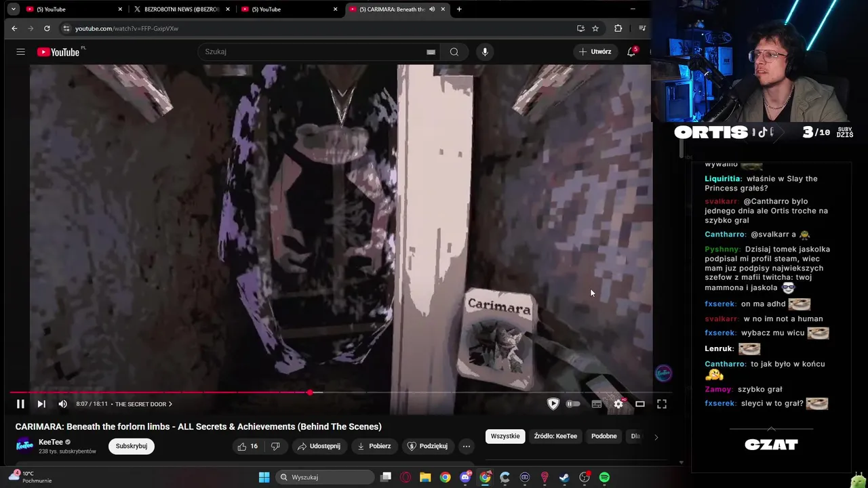Click the title "CARIMARA: Beneath the forlorn limbs"
868x488 pixels.
coord(94,426)
